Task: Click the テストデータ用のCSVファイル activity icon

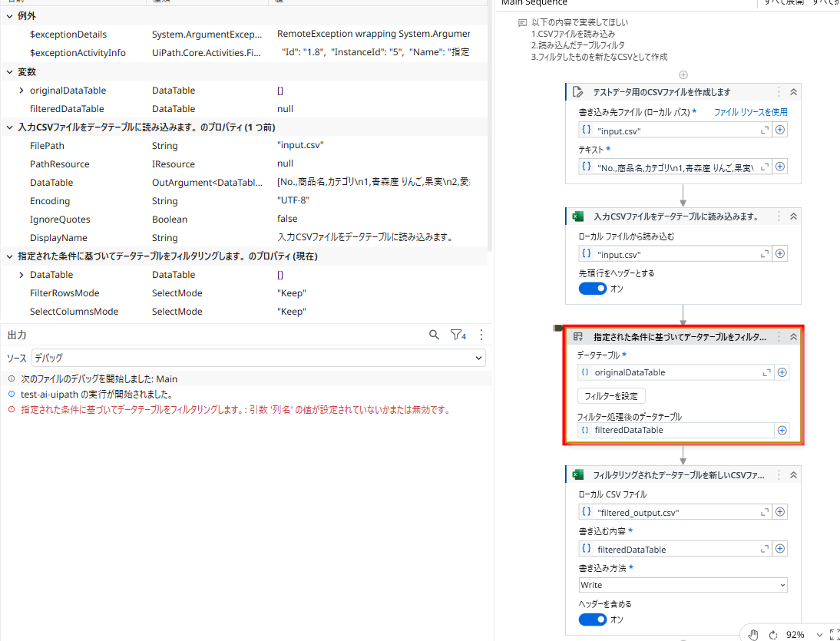Action: coord(577,92)
